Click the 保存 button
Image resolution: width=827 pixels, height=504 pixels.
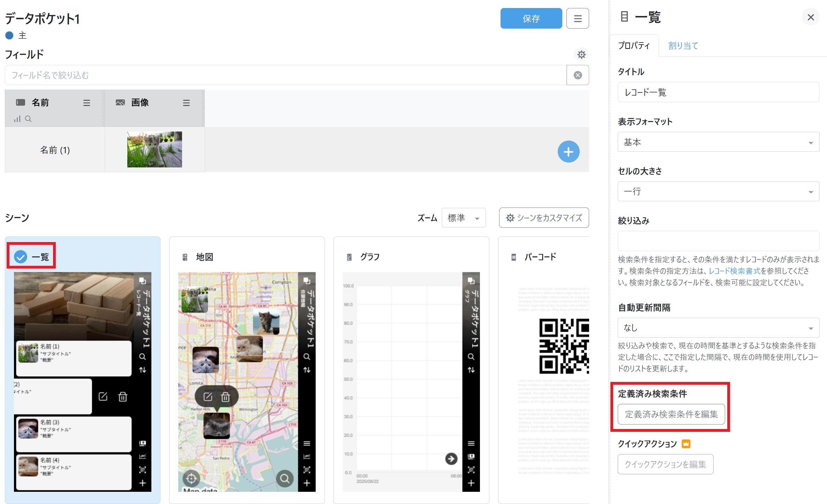pos(531,18)
